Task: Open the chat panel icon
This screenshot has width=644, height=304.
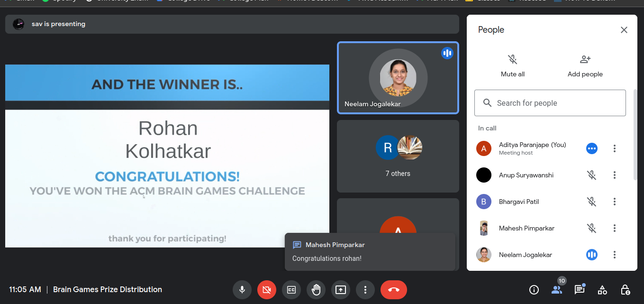Action: (579, 290)
